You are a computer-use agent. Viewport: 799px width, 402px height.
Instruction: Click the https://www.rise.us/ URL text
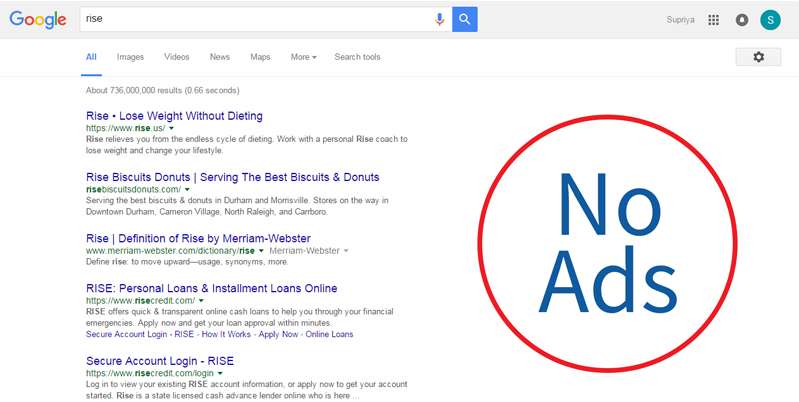[x=125, y=128]
